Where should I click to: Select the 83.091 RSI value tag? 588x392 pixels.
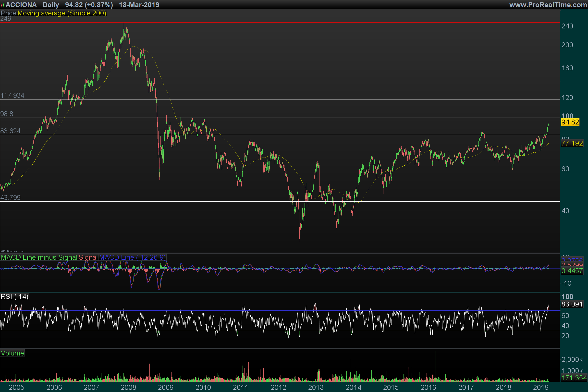pos(572,304)
